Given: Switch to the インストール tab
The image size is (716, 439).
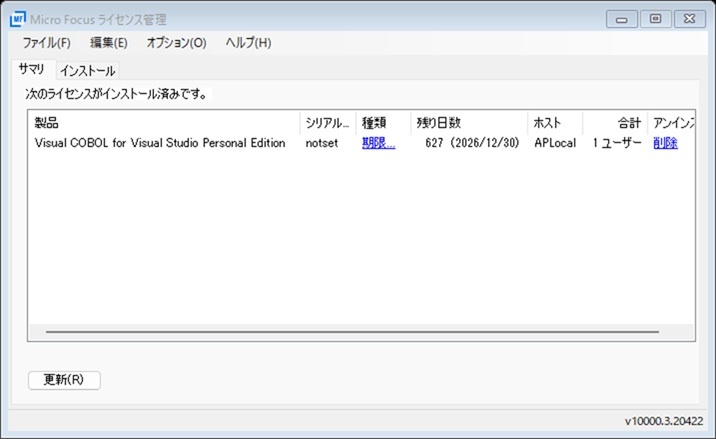Looking at the screenshot, I should tap(88, 71).
